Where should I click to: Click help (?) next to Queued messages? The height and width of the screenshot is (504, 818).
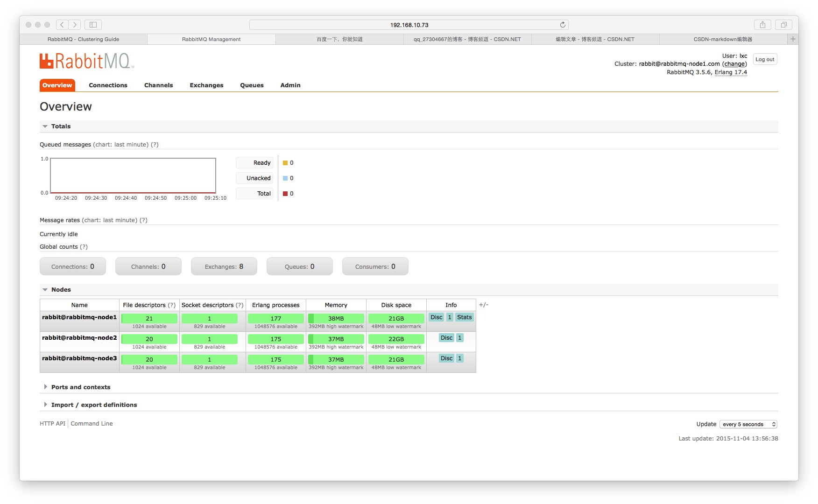[155, 145]
